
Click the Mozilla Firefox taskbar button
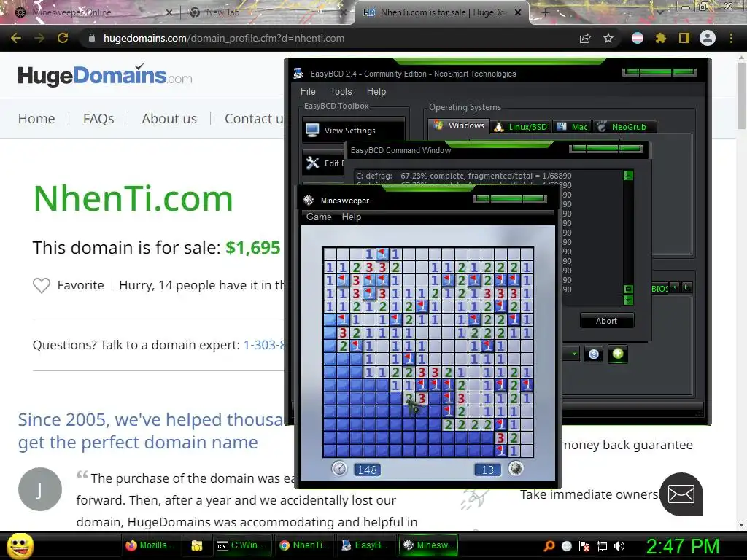(151, 545)
